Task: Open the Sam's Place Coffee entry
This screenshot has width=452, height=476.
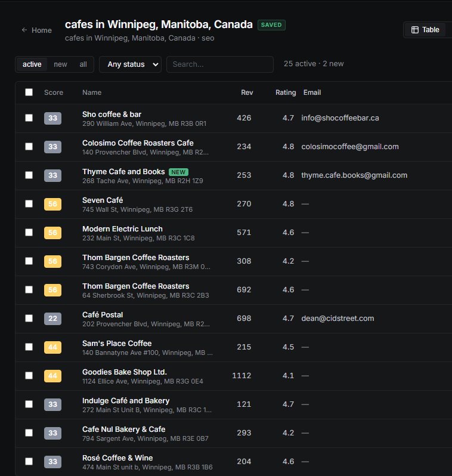Action: [117, 344]
